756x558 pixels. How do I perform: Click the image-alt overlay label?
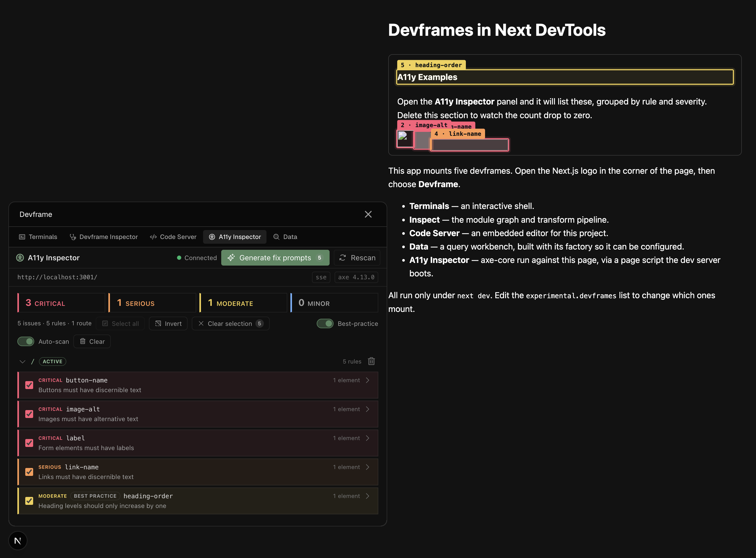tap(424, 125)
